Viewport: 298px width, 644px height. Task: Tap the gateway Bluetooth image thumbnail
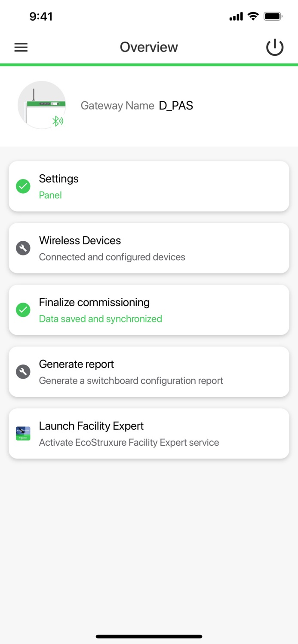(x=42, y=105)
